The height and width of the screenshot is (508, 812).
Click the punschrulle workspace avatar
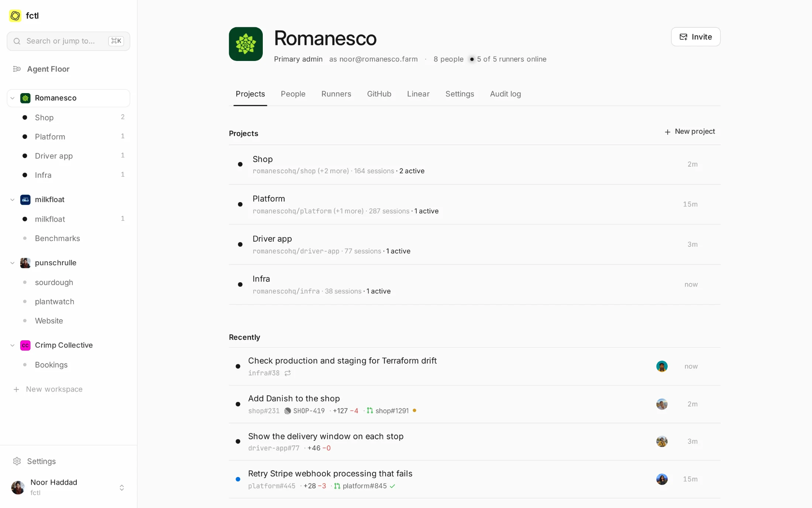25,263
